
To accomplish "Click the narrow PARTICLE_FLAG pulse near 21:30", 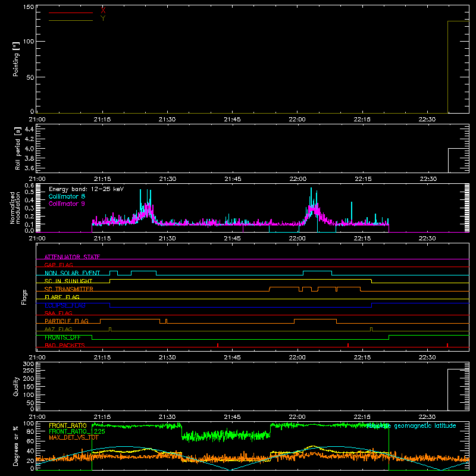I will coord(166,321).
